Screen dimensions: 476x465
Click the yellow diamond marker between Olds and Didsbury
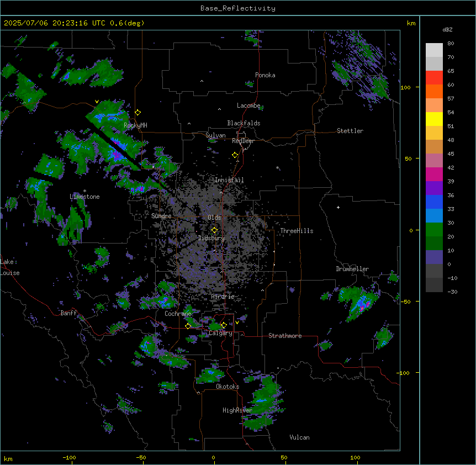(x=214, y=230)
